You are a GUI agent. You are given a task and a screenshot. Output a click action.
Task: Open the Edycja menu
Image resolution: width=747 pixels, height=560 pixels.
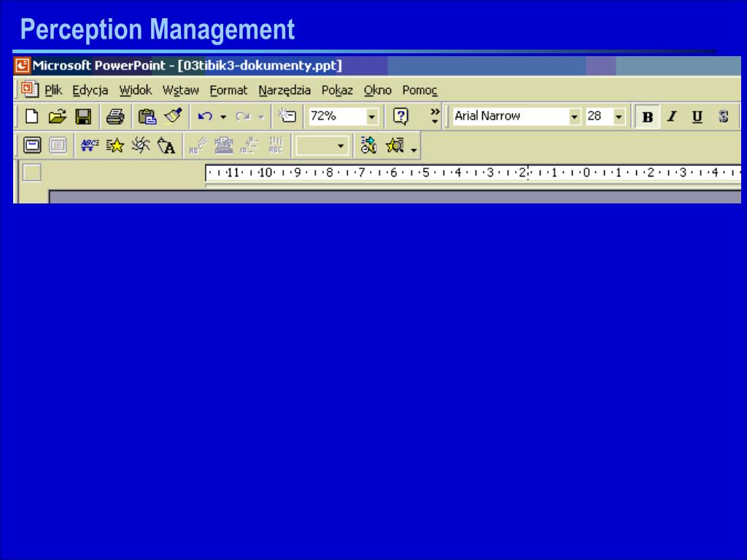click(x=90, y=90)
